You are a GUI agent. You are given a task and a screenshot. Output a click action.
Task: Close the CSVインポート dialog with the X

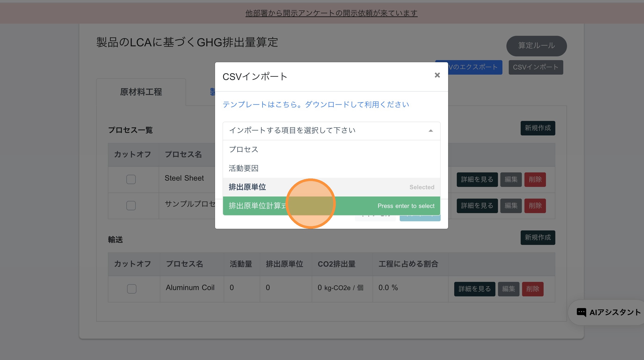pyautogui.click(x=437, y=75)
